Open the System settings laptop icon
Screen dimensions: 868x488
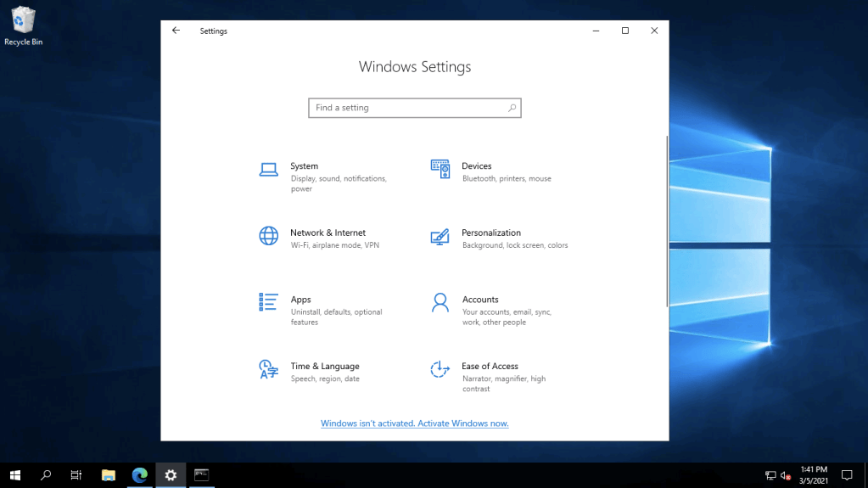click(268, 170)
